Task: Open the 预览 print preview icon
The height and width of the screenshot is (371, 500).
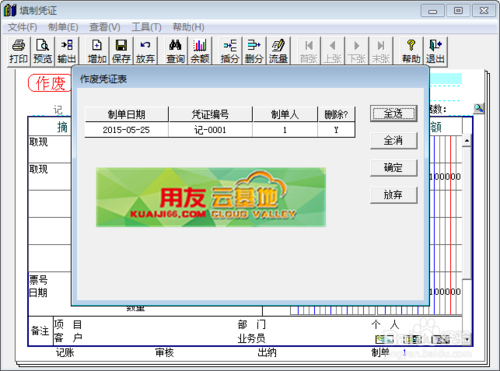Action: [x=43, y=51]
